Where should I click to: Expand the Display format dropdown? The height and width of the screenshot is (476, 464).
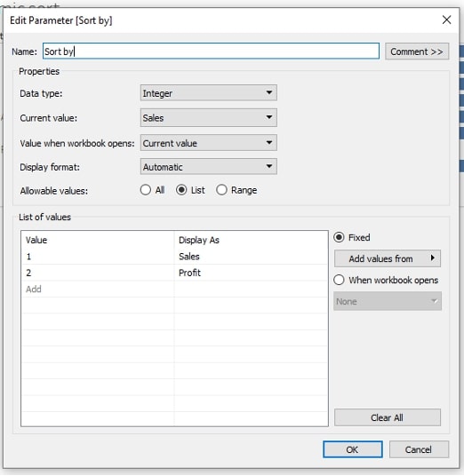209,166
